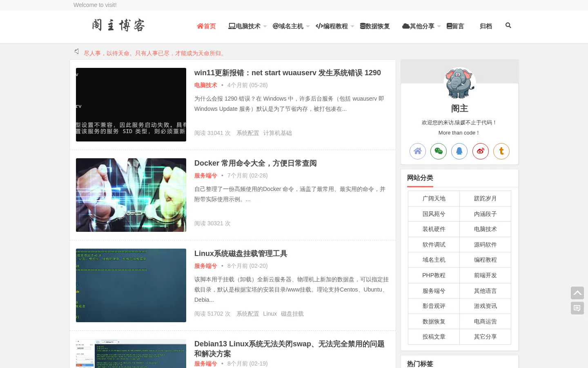Expand the 其他分享 menu arrow
This screenshot has height=368, width=588.
pyautogui.click(x=439, y=26)
